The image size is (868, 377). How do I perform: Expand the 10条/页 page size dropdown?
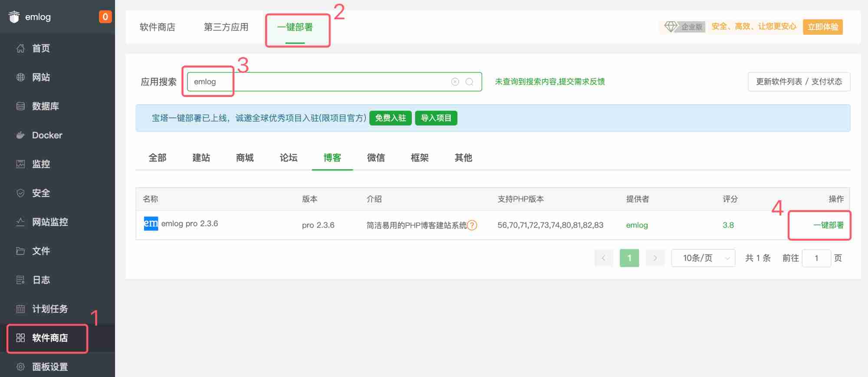[x=703, y=258]
